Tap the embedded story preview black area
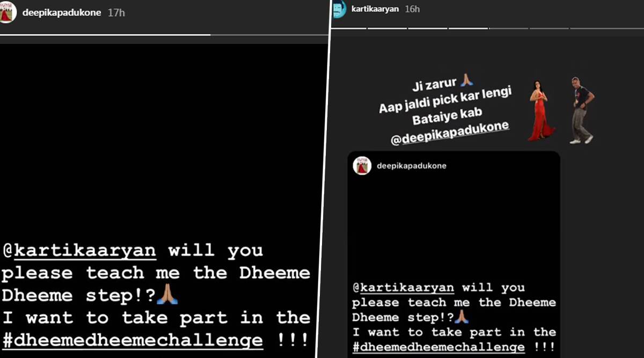Screen dimensions: 644x358 (453, 225)
